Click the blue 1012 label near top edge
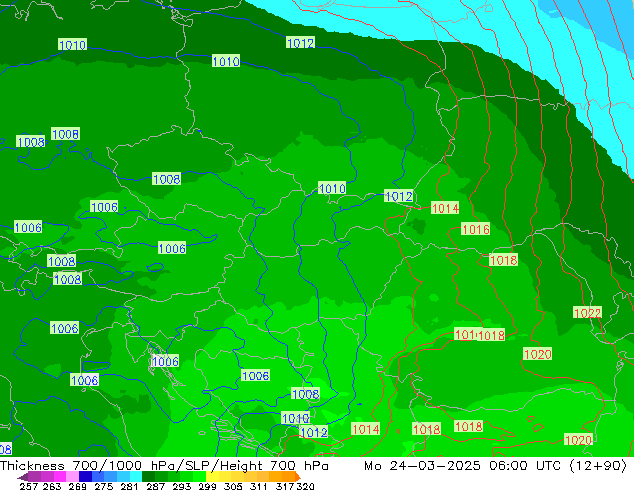This screenshot has height=490, width=634. click(x=300, y=42)
